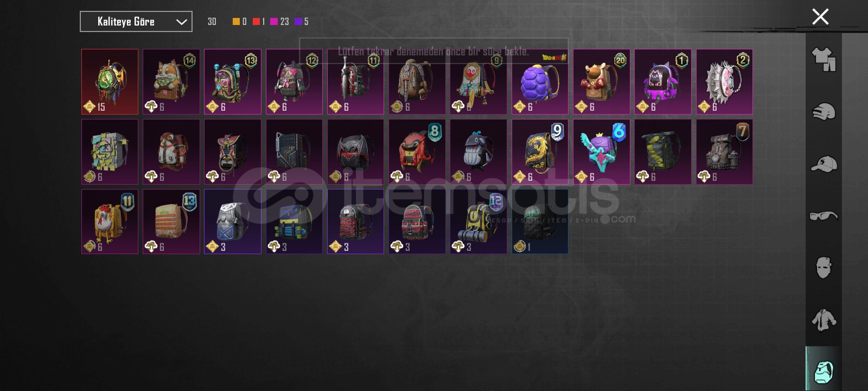Select the jacket clothing category icon
The height and width of the screenshot is (391, 868).
point(824,320)
